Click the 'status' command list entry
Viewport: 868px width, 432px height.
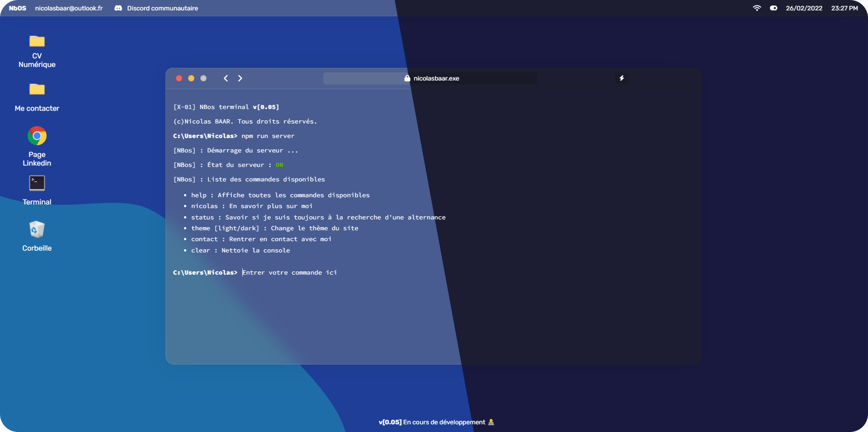click(318, 217)
